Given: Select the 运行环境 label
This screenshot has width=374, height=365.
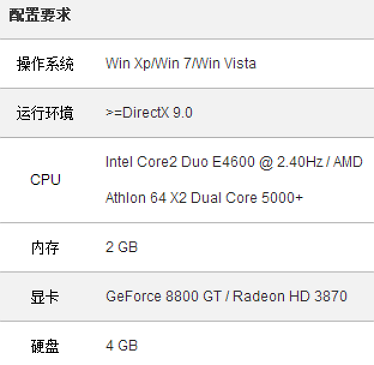Looking at the screenshot, I should point(45,113).
